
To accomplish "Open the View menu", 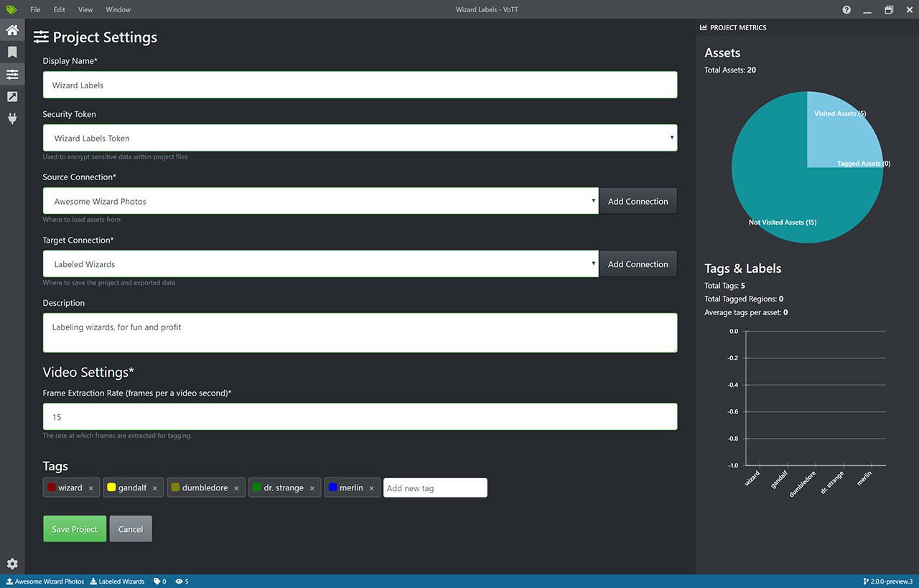I will point(85,10).
